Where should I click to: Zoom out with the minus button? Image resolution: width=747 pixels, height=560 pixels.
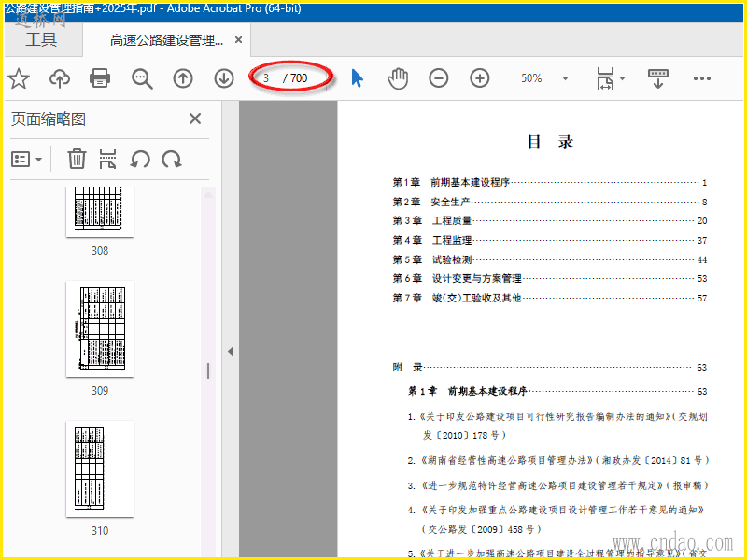[x=438, y=78]
